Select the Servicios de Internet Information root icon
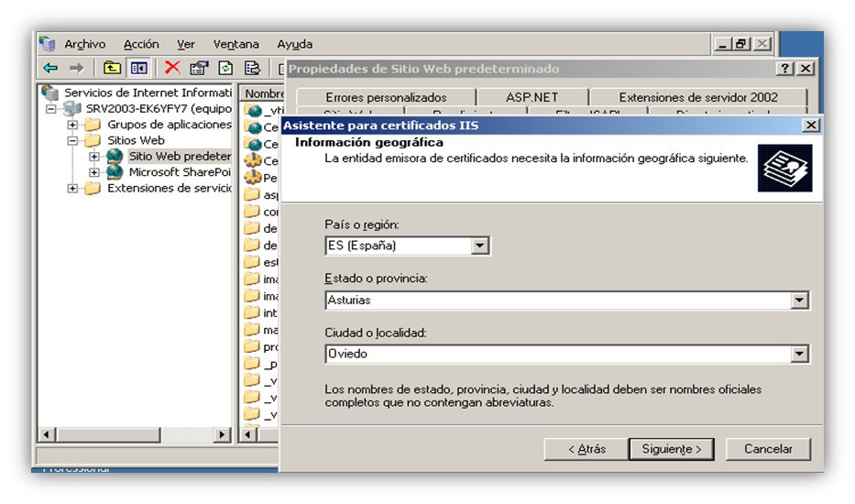This screenshot has width=855, height=504. pyautogui.click(x=50, y=93)
